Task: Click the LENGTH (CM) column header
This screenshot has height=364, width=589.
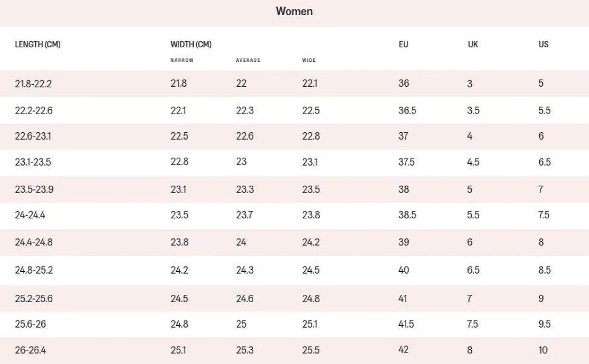Action: (38, 44)
